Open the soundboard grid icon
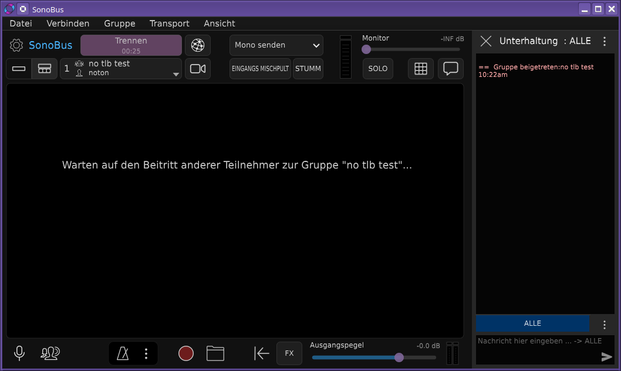621x371 pixels. (421, 68)
